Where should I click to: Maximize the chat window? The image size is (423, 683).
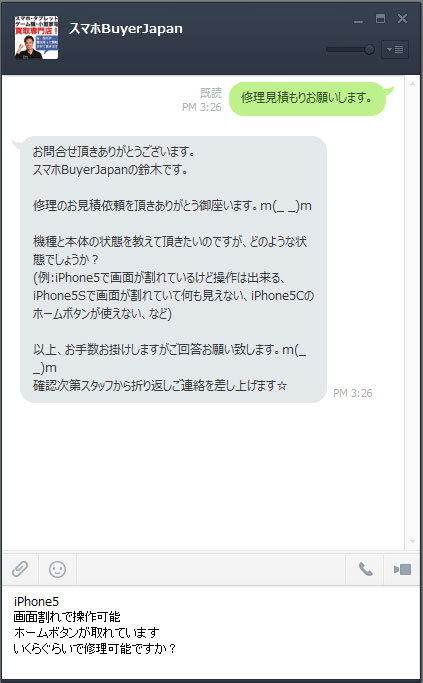[380, 18]
